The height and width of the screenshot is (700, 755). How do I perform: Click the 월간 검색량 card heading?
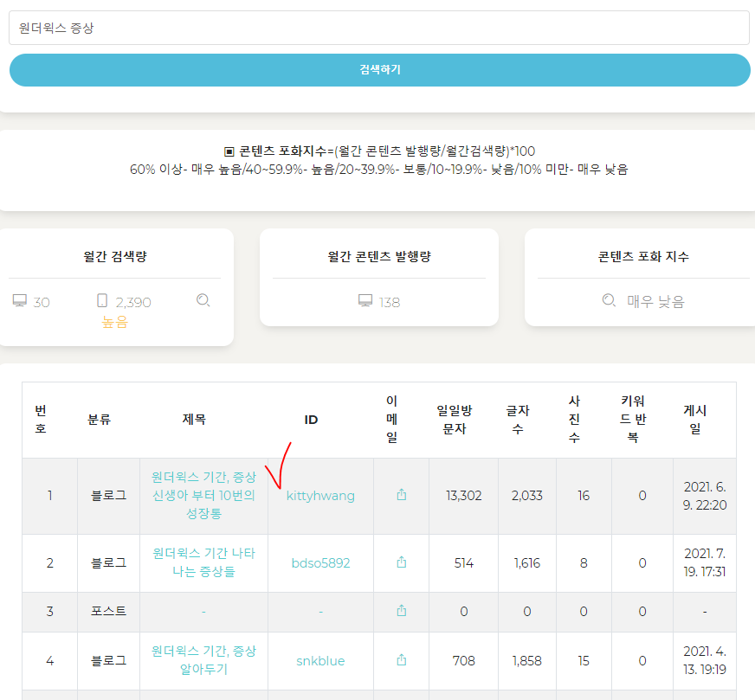[114, 256]
